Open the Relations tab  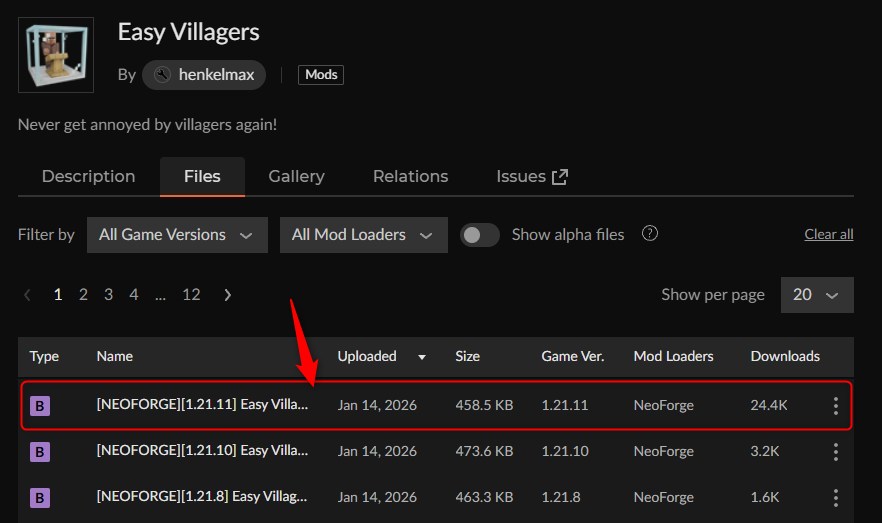click(x=410, y=176)
